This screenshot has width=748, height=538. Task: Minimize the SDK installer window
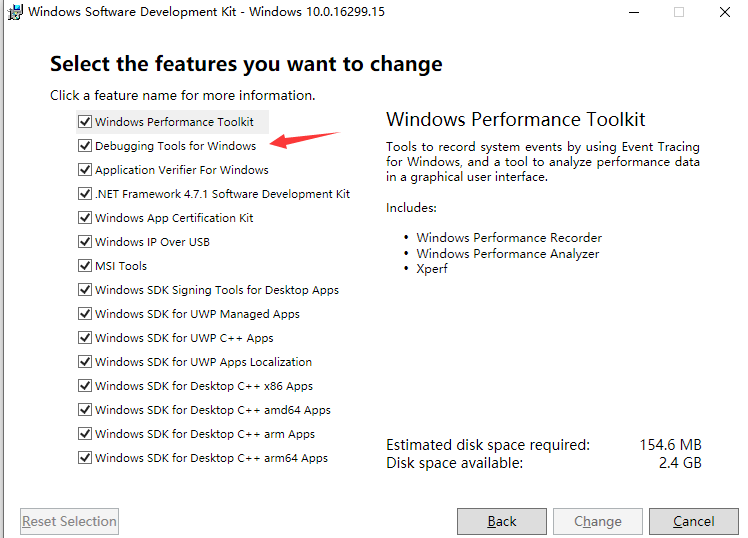634,12
